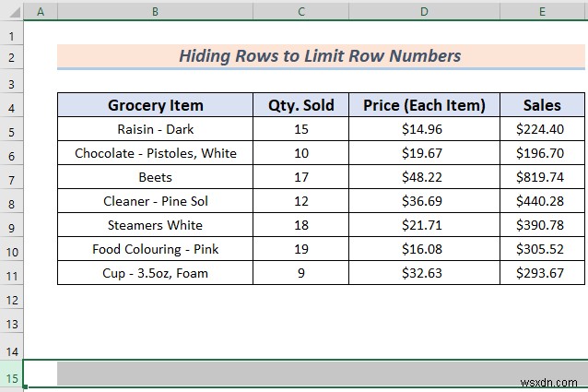Select row 11 header
Image resolution: width=588 pixels, height=392 pixels.
(12, 273)
